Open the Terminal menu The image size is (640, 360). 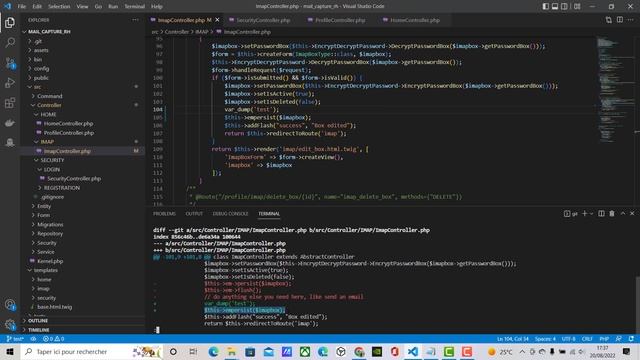point(134,7)
